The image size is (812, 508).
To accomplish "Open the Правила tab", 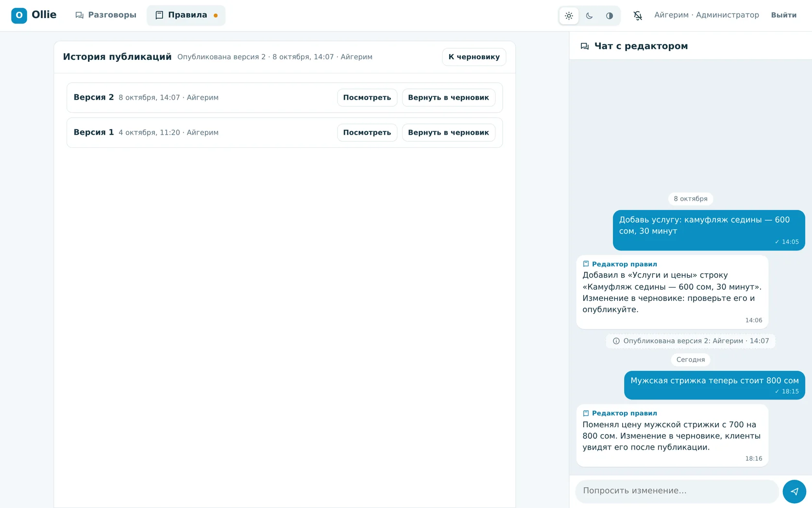I will (x=186, y=15).
